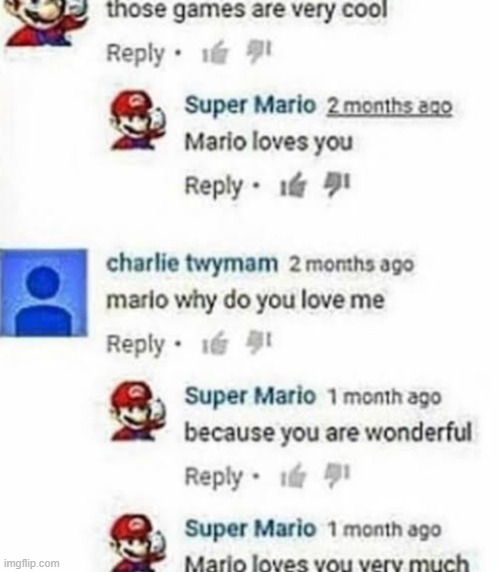Open "1 month ago" timestamp above "because you are wonderful"

tap(385, 397)
